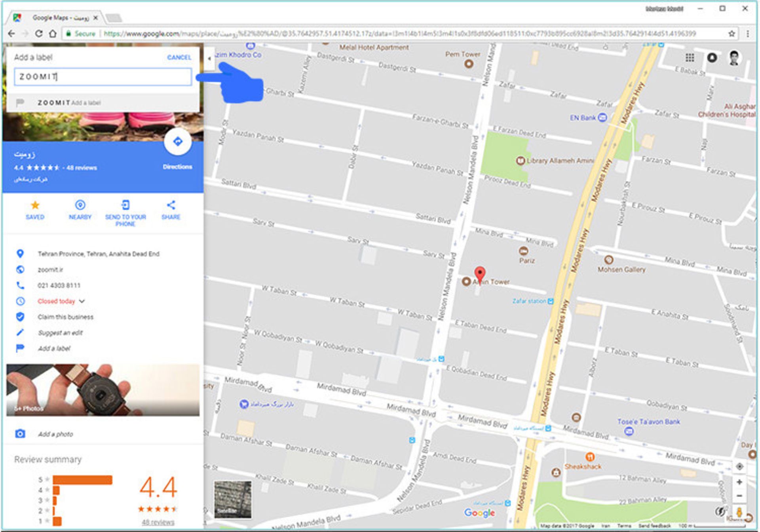
Task: Open Google notifications bell
Action: click(x=712, y=58)
